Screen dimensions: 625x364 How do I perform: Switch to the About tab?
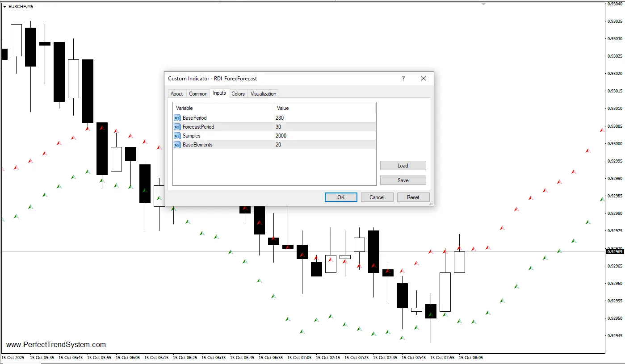click(177, 94)
